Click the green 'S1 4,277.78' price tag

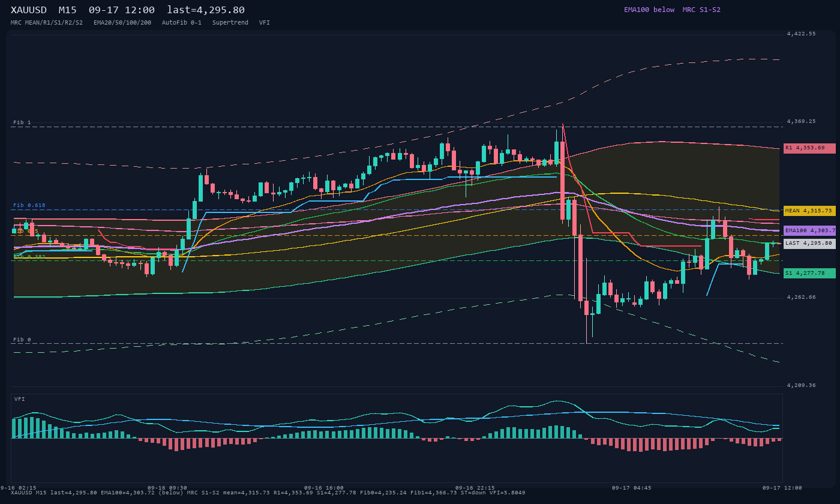tap(809, 273)
